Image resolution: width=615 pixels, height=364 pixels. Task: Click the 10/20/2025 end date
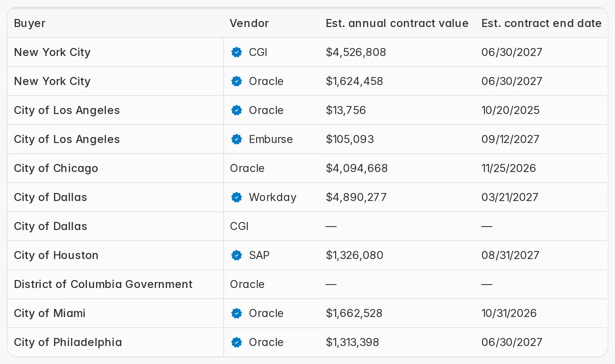[511, 110]
